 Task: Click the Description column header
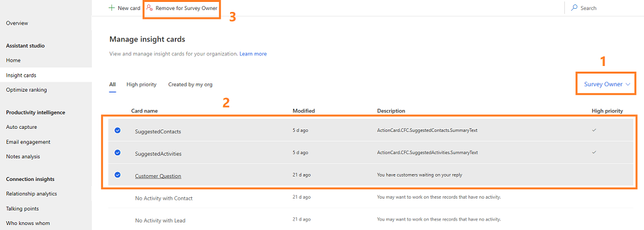click(x=391, y=111)
